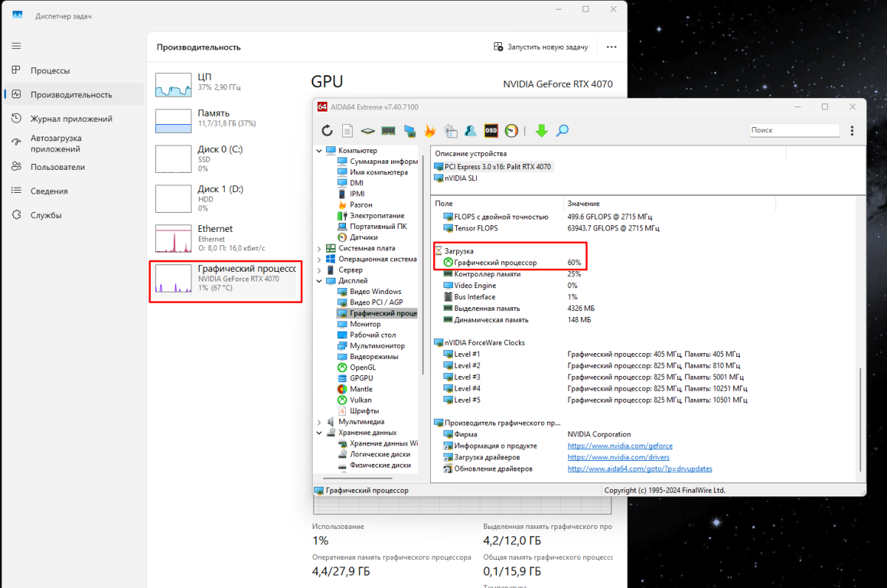
Task: Select Логические диски tree item
Action: 374,454
